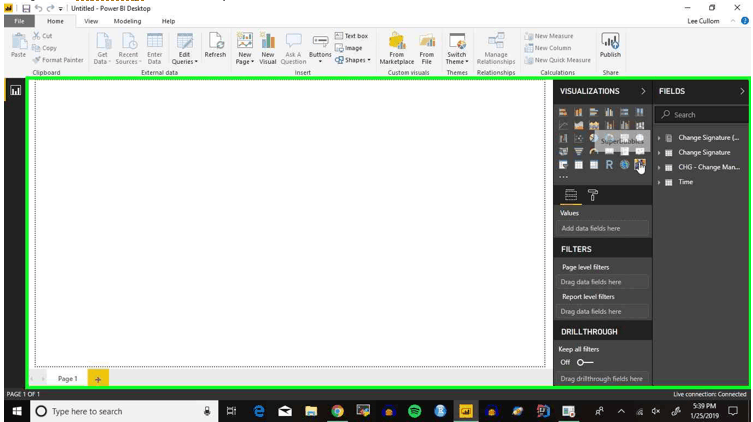
Task: Toggle the Keep all filters switch
Action: tap(585, 362)
